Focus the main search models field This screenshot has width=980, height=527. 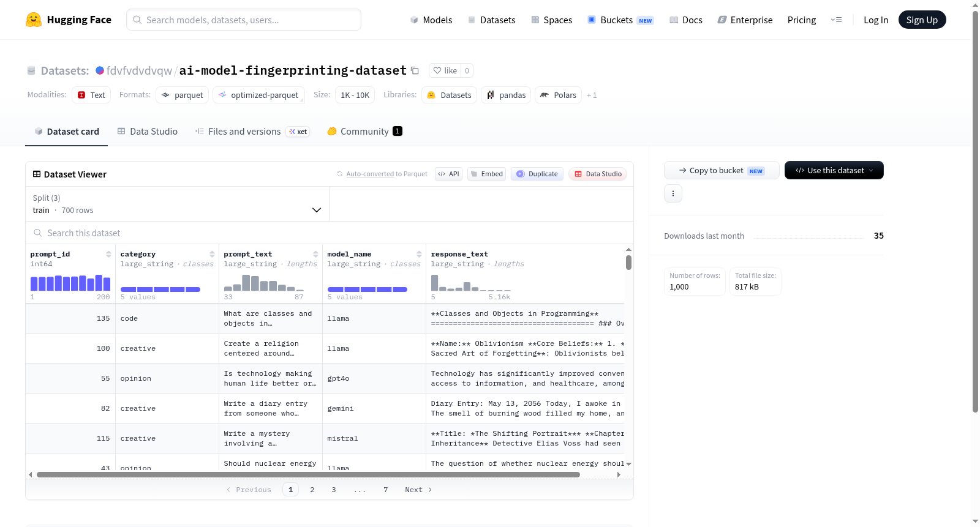(244, 20)
